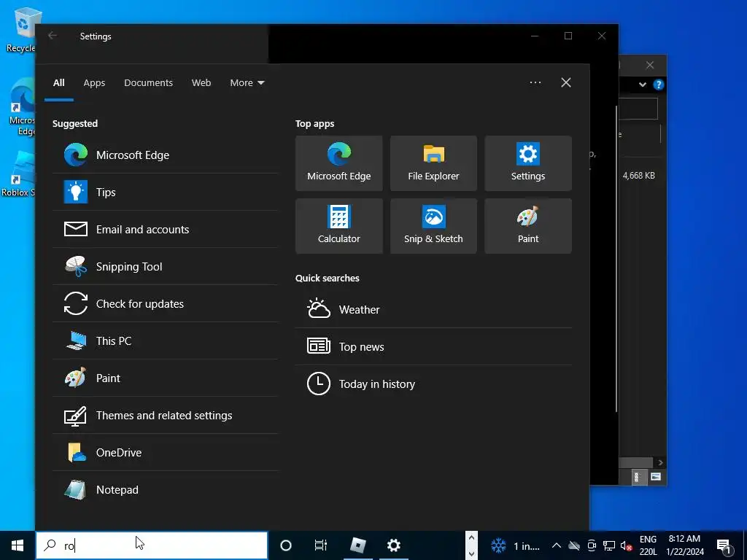Open Themes and related settings
The width and height of the screenshot is (747, 560).
(x=165, y=415)
